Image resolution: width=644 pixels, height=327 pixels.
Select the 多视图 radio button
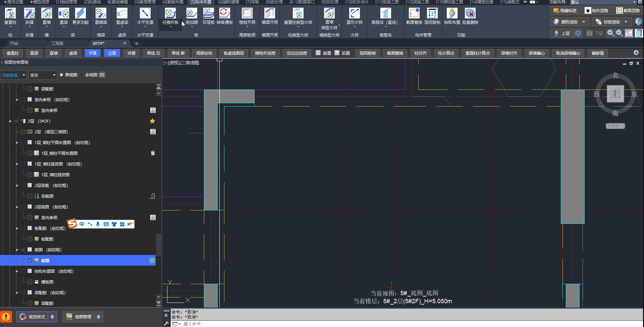tap(82, 75)
